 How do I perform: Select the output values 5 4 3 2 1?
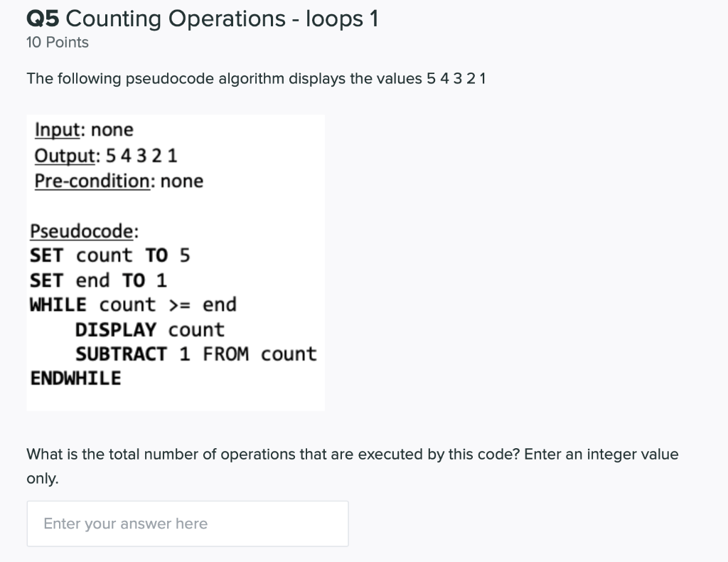tap(150, 155)
